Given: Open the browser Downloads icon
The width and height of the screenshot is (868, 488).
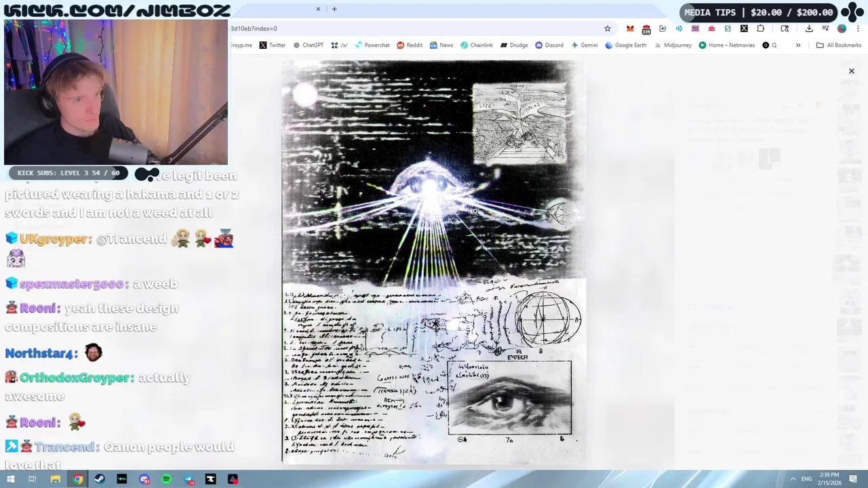Looking at the screenshot, I should click(x=809, y=28).
